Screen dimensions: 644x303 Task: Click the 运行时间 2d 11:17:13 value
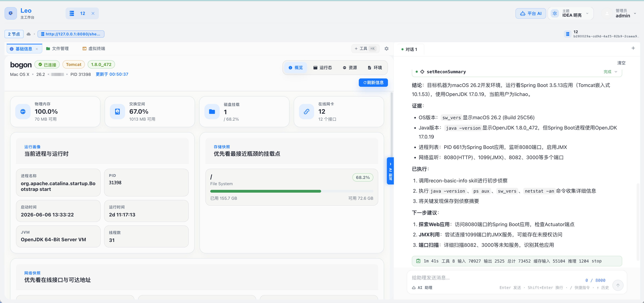[x=122, y=215]
